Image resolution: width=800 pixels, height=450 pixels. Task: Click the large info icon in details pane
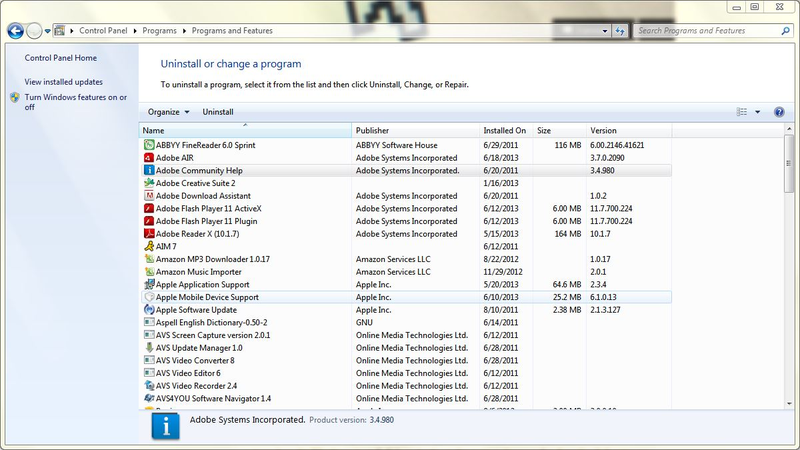click(x=166, y=426)
